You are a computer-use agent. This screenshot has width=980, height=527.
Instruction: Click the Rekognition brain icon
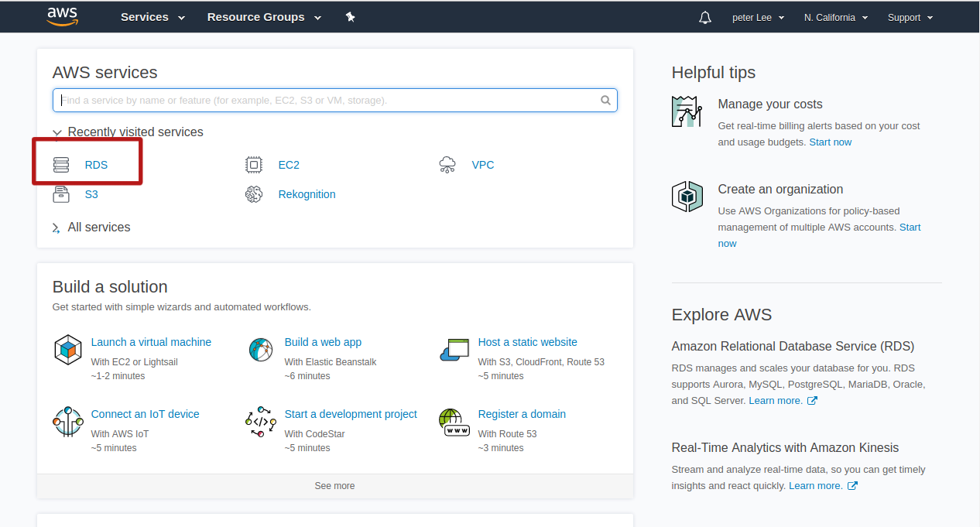tap(254, 194)
